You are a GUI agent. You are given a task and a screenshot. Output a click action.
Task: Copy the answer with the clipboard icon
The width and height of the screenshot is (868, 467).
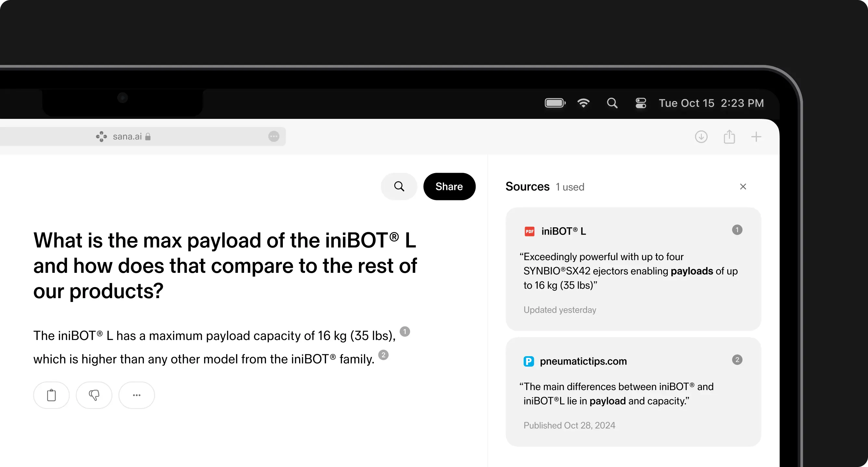click(51, 395)
